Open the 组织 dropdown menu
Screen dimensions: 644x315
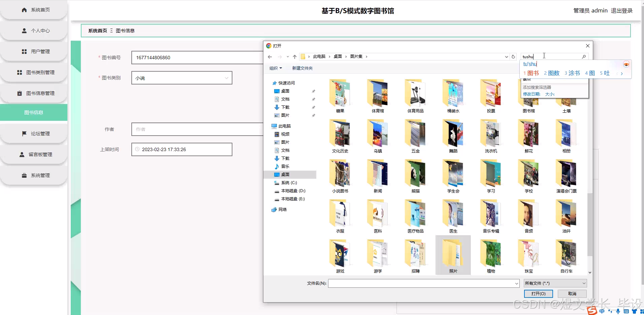point(275,68)
